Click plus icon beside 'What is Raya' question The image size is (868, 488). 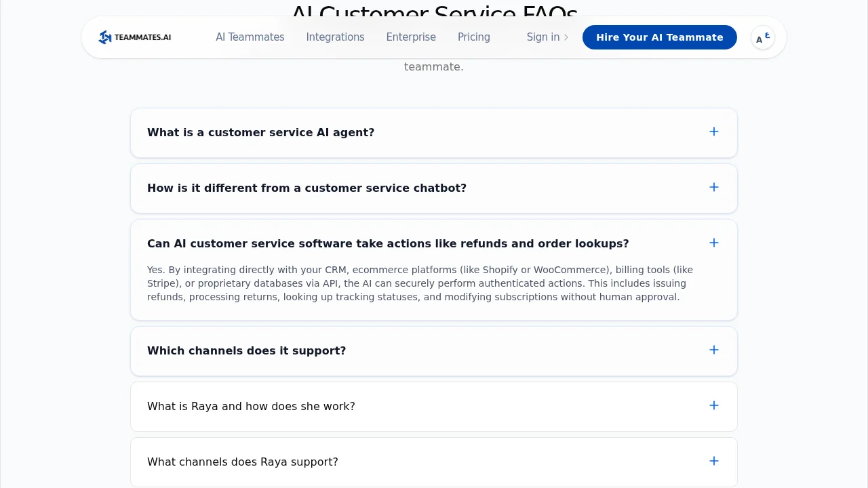[x=714, y=406]
